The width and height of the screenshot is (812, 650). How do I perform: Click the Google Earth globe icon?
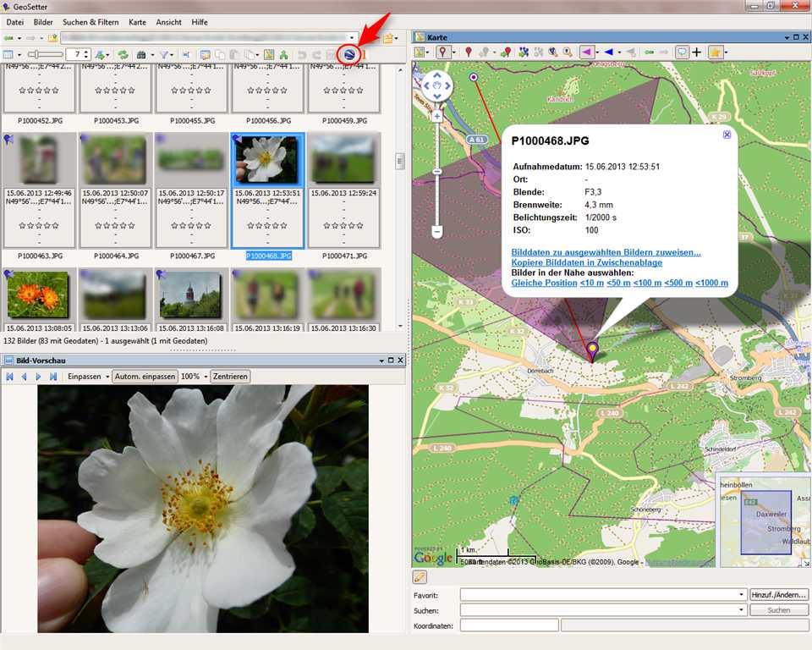(x=349, y=54)
